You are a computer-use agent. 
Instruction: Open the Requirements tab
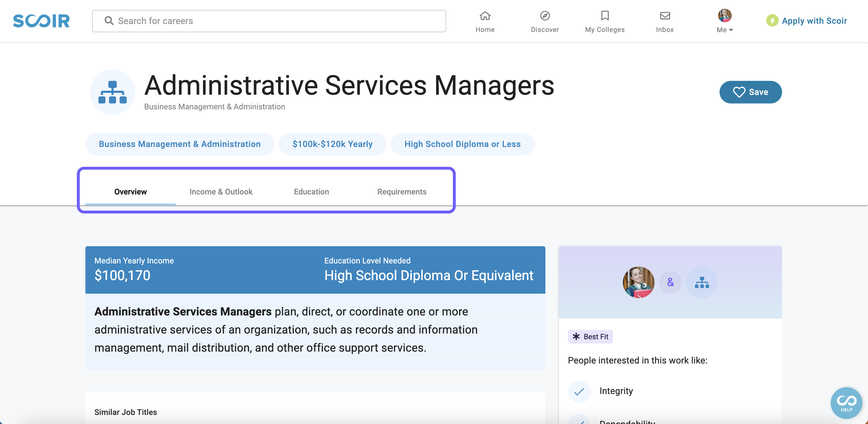coord(402,192)
